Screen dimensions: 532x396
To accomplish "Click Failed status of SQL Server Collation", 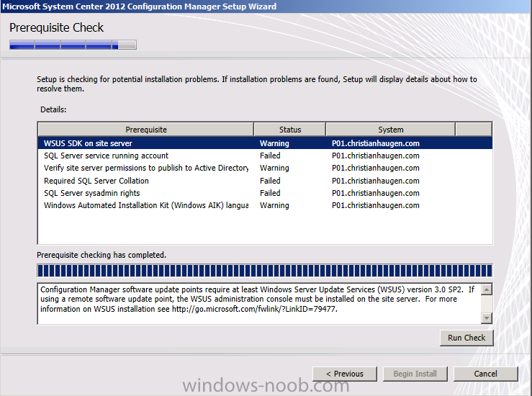I will pos(270,181).
